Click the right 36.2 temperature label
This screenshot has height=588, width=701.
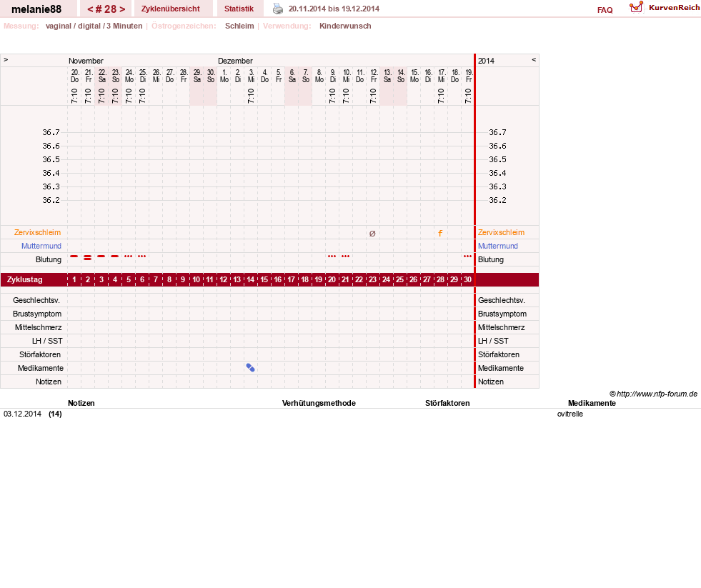click(x=497, y=200)
